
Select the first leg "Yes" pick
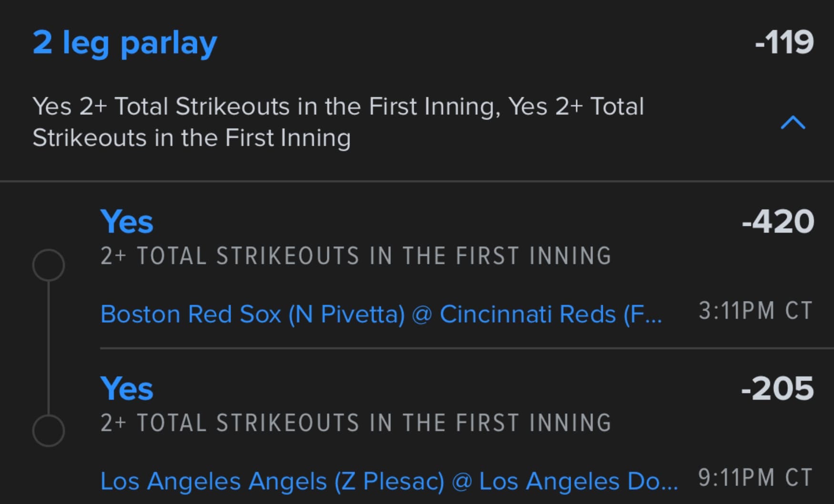pos(127,222)
